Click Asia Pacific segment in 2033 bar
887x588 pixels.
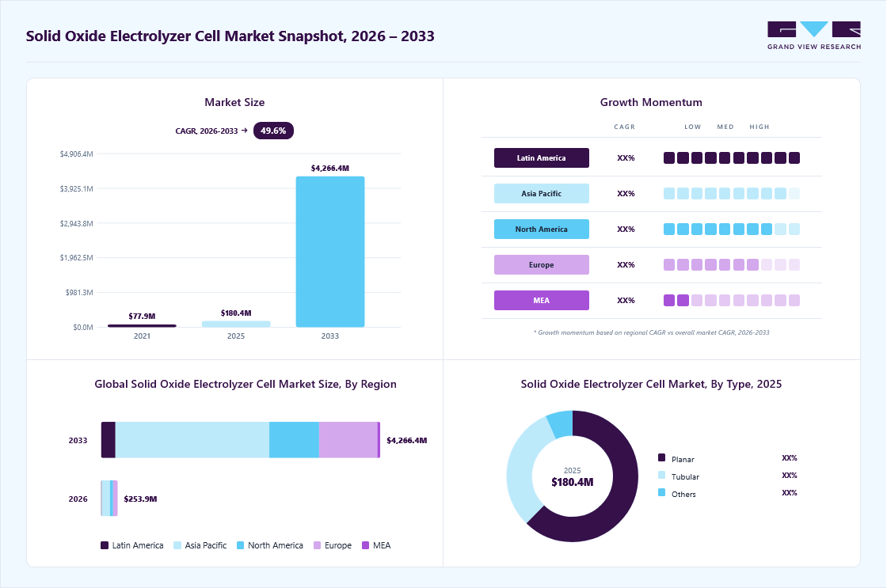click(x=192, y=440)
